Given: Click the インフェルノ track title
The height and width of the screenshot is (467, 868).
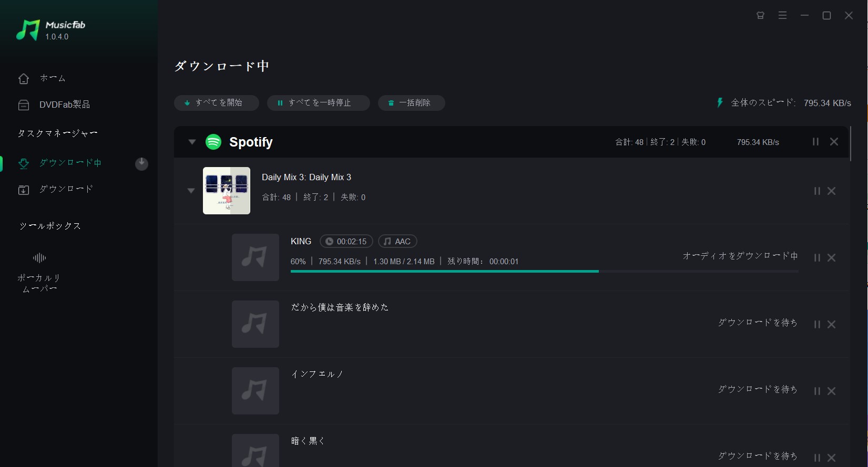Looking at the screenshot, I should [x=317, y=374].
